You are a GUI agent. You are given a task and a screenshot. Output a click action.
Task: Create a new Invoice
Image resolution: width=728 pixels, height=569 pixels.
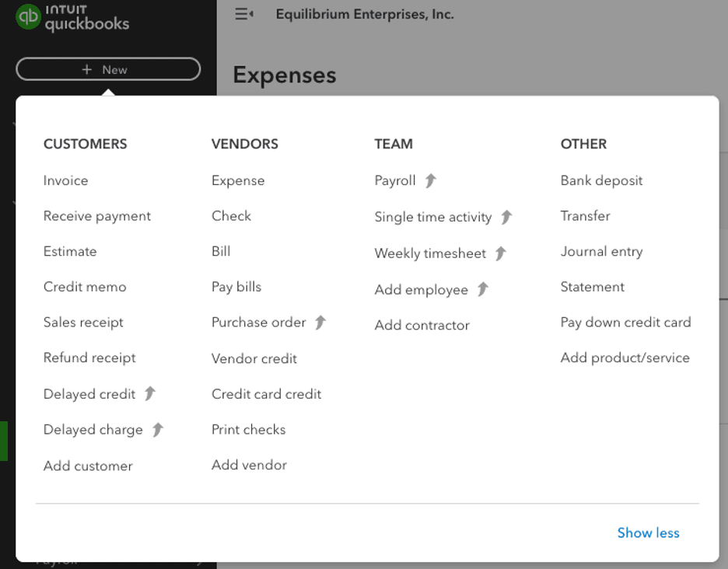click(65, 180)
